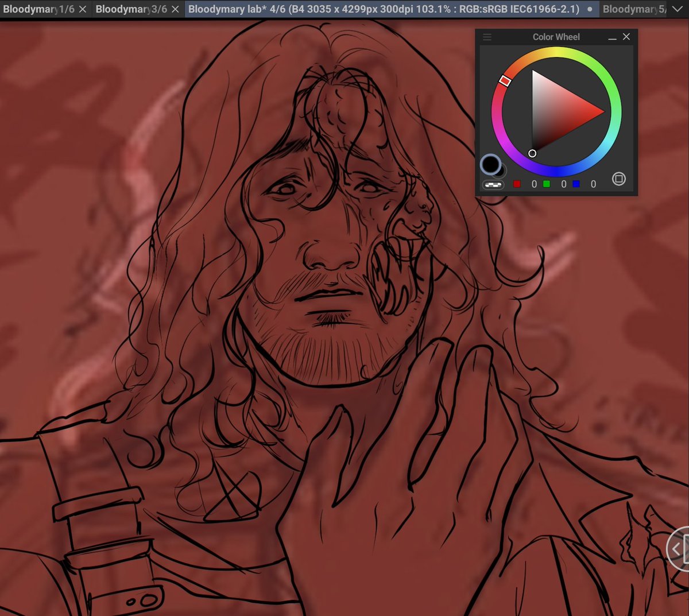The height and width of the screenshot is (616, 689).
Task: Click the unsaved changes dot indicator
Action: pos(590,10)
